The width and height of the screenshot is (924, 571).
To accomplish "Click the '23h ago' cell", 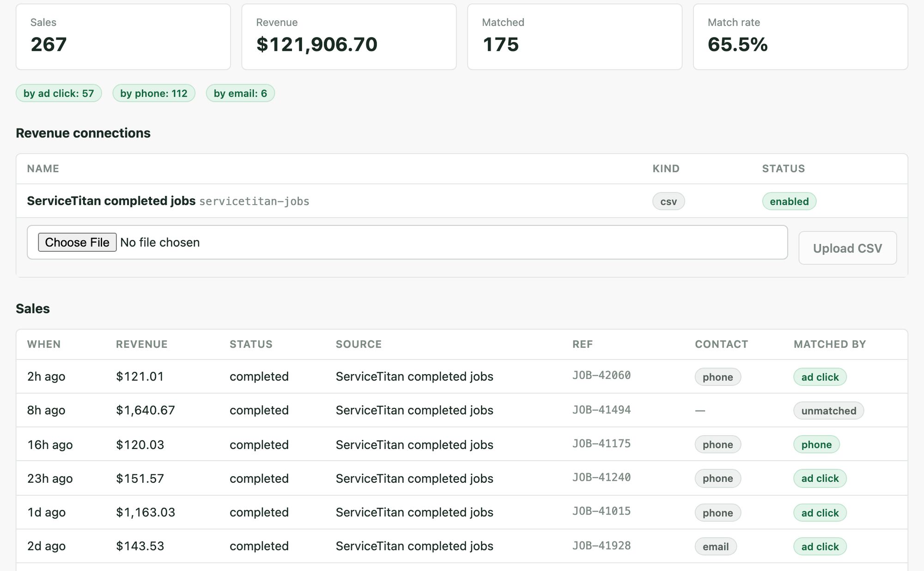I will [50, 479].
